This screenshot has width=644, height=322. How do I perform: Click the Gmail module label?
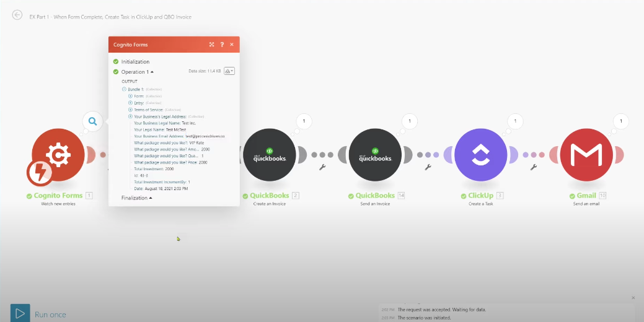(x=586, y=196)
